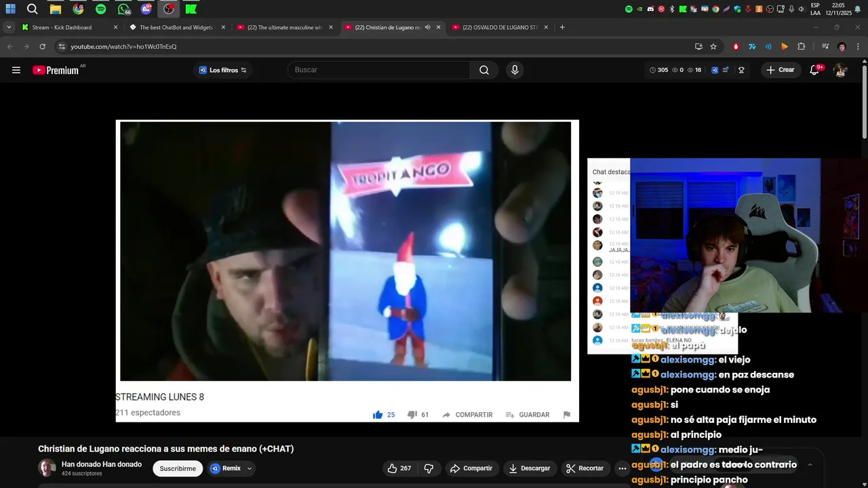Open the red hand adblock extension
The height and width of the screenshot is (488, 868).
[736, 47]
